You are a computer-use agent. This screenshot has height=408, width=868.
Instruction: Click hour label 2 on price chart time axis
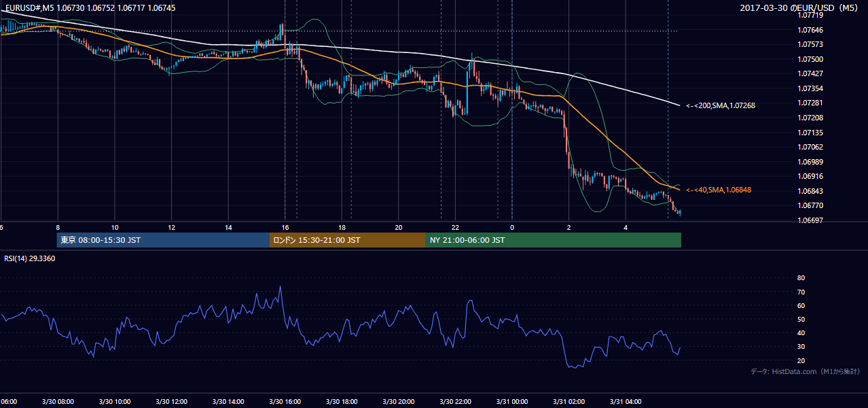point(569,227)
